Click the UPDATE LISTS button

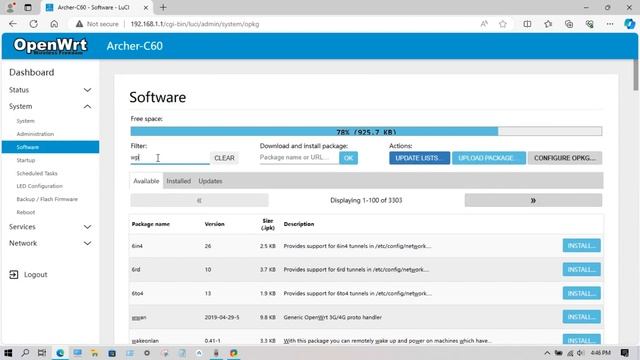click(x=419, y=158)
